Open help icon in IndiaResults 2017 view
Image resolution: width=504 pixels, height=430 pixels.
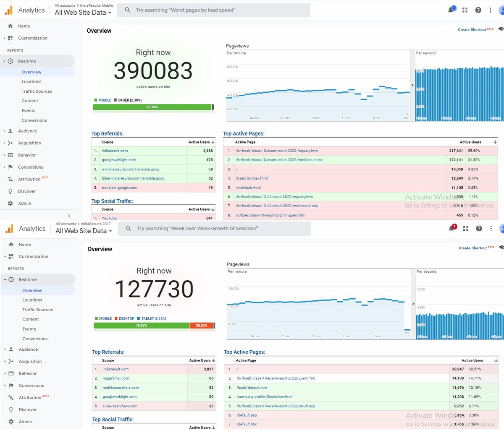pyautogui.click(x=479, y=229)
